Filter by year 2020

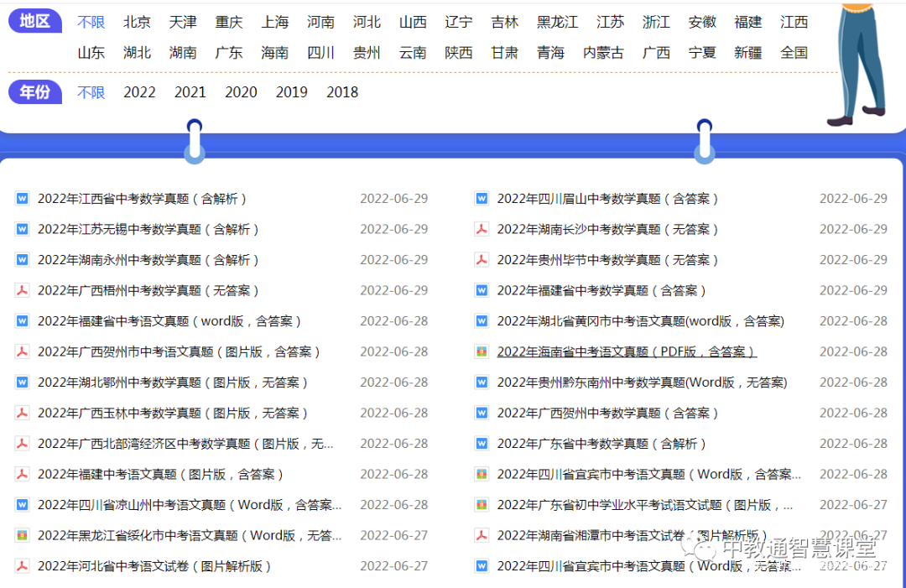click(241, 92)
